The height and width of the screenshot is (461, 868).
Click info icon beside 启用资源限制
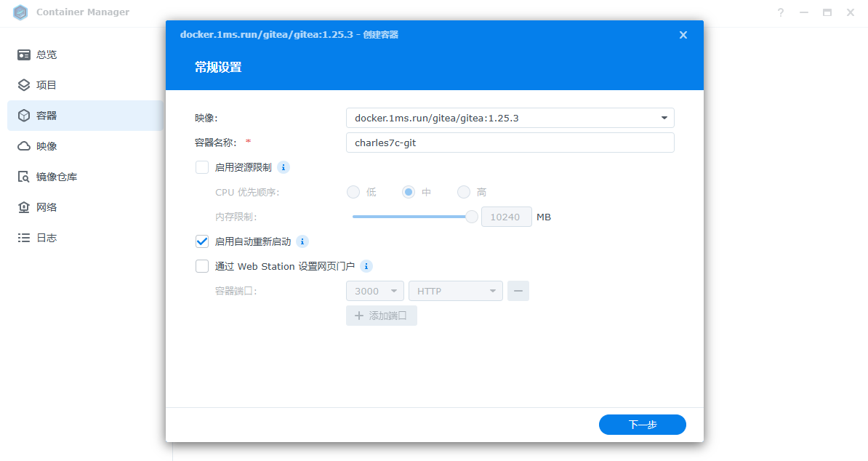tap(284, 167)
